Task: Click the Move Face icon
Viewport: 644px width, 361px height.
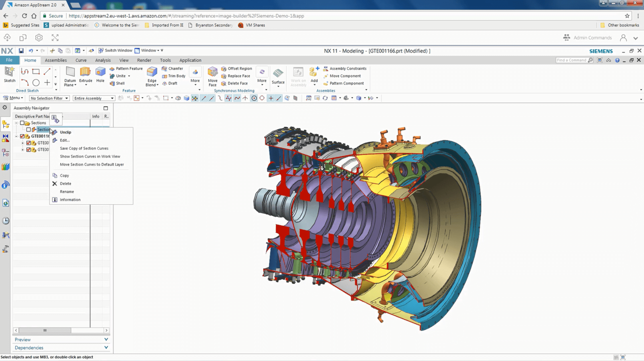Action: point(212,72)
